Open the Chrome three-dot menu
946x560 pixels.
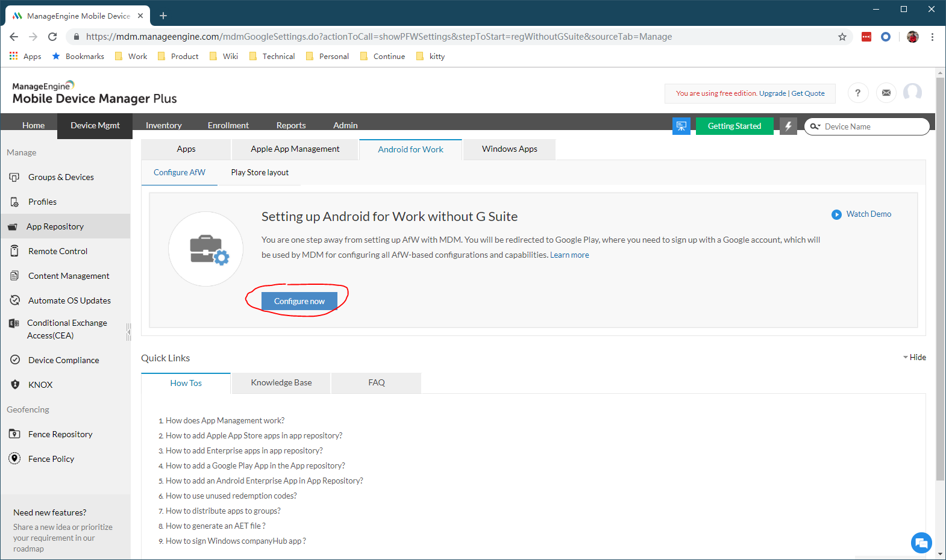[932, 37]
